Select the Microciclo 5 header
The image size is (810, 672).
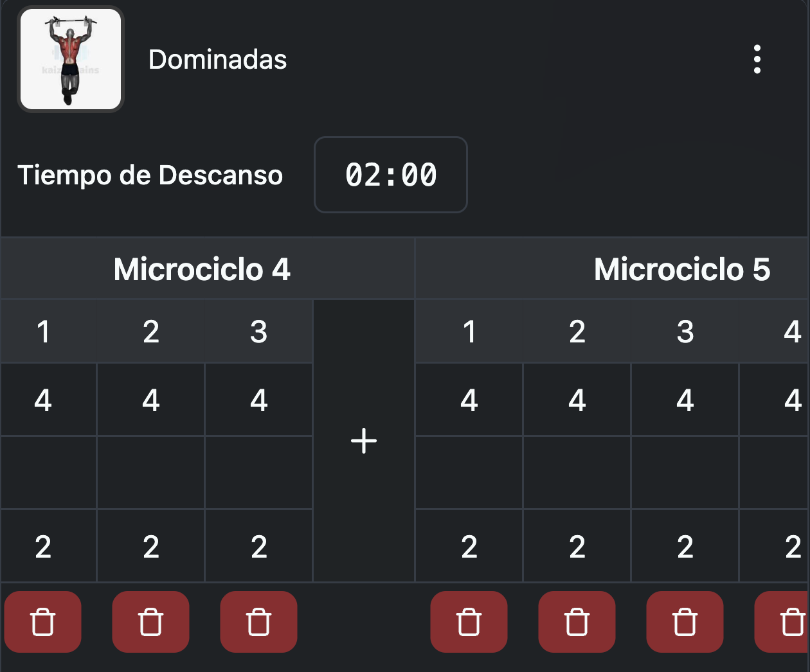click(681, 269)
